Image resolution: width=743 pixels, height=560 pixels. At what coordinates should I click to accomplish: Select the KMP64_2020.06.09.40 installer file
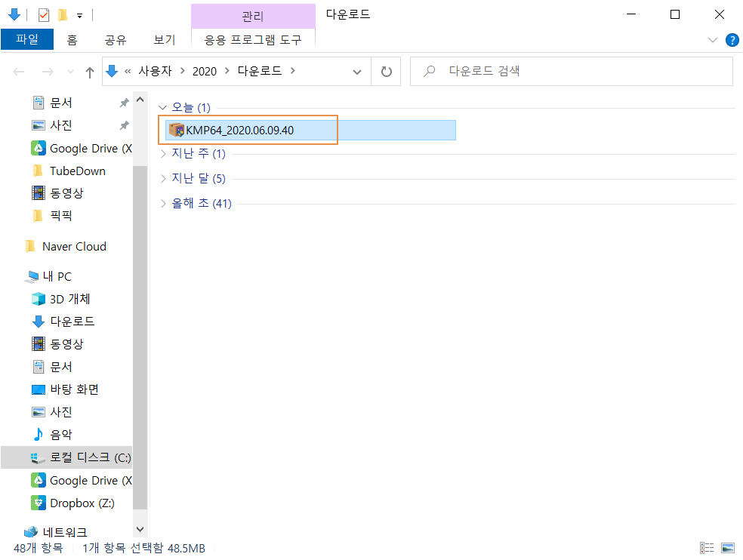(x=310, y=131)
